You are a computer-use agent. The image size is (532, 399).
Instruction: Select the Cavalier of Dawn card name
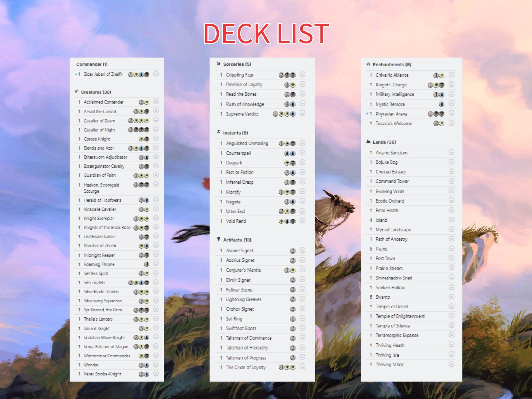[99, 121]
